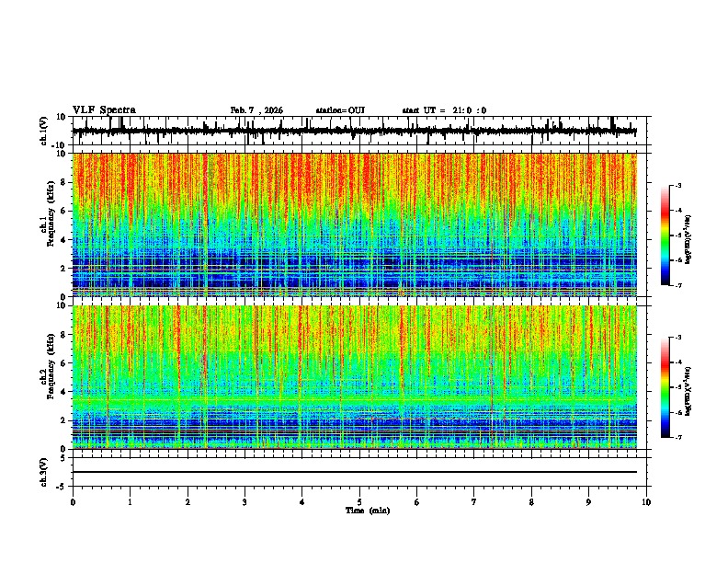Click the 'ch.3(V)' axis label
The image size is (728, 563).
(43, 472)
